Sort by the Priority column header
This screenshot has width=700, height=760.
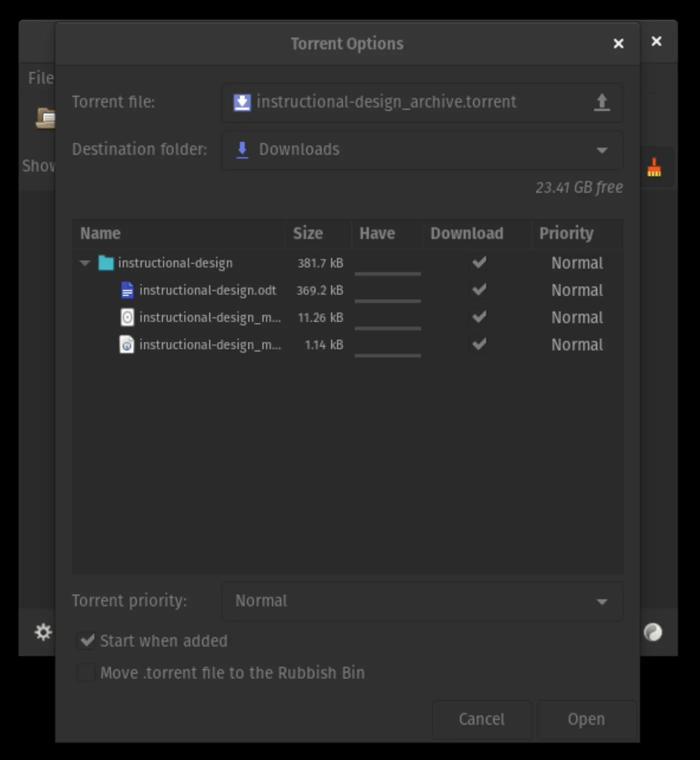click(577, 234)
